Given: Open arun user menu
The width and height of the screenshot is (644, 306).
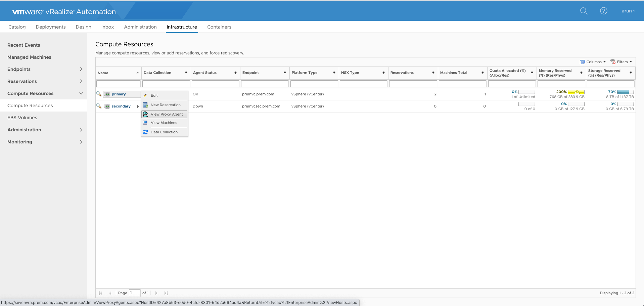Looking at the screenshot, I should (x=628, y=11).
